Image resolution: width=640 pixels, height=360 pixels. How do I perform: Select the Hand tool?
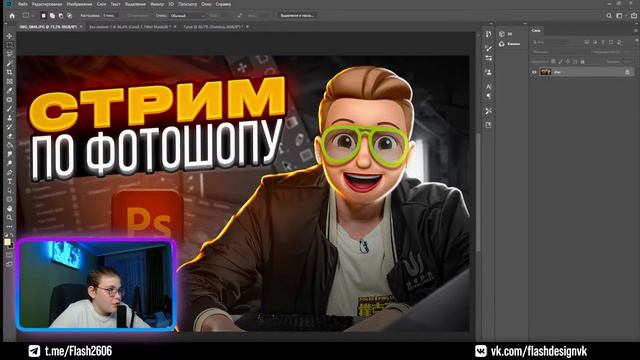click(x=9, y=209)
